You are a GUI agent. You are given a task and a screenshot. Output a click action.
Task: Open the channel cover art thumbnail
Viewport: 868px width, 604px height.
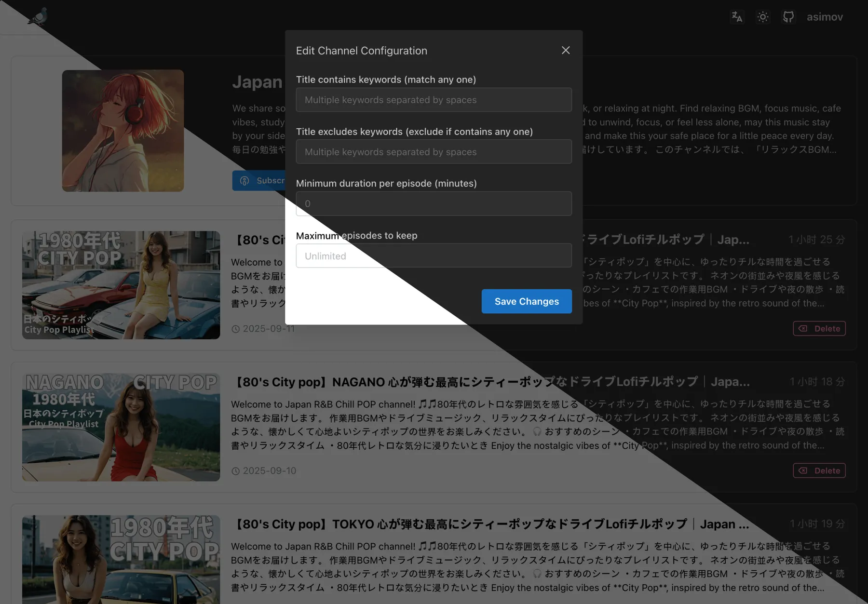tap(123, 131)
